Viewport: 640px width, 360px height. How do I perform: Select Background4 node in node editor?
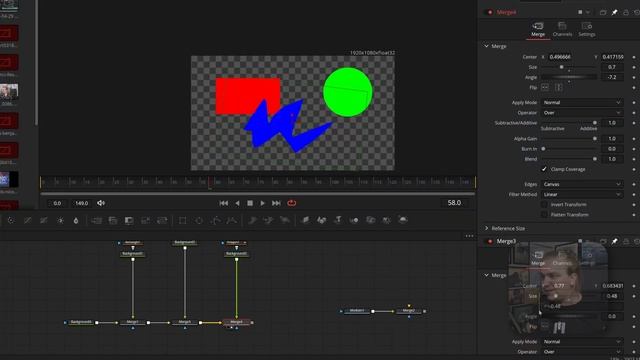point(81,322)
